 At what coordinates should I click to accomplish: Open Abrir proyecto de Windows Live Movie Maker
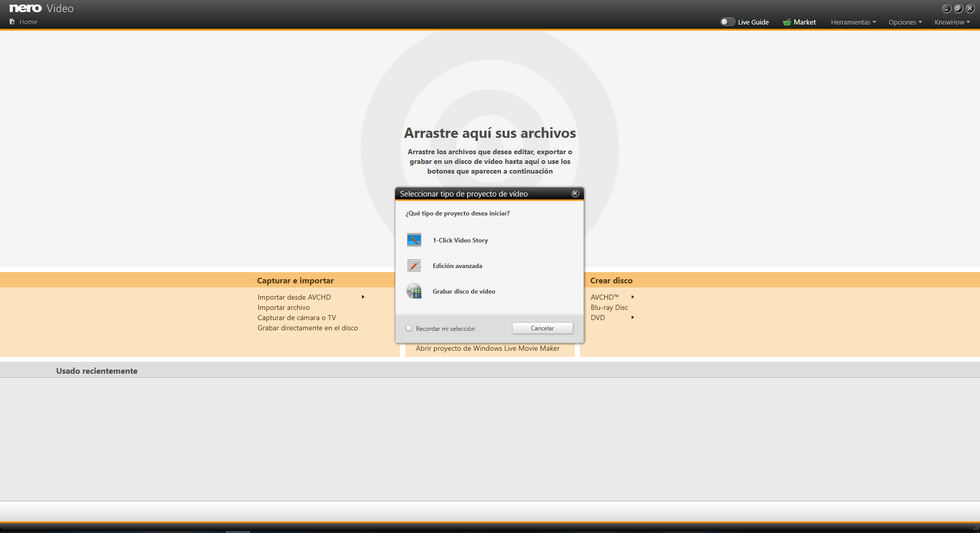487,348
